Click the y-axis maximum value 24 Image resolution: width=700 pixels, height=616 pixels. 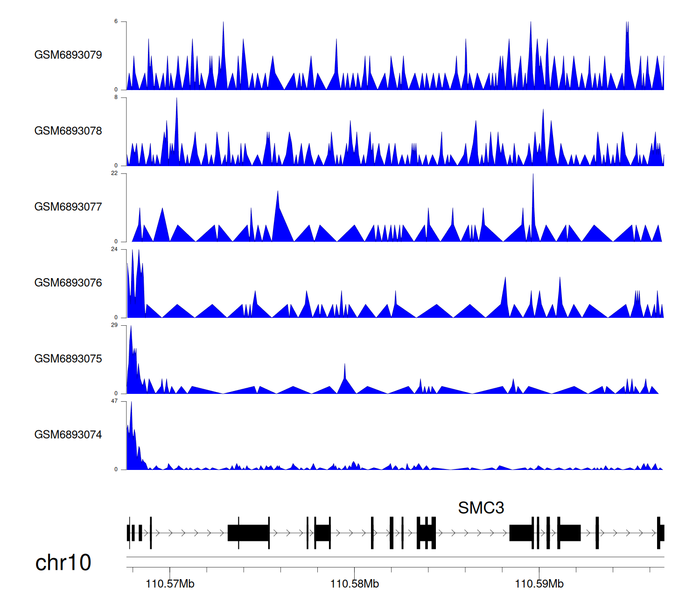tap(114, 249)
